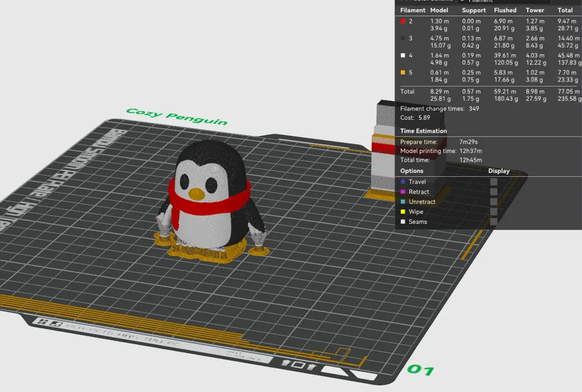Viewport: 582px width, 392px height.
Task: Click filament 2 total weight 28.71 g
Action: (x=568, y=28)
